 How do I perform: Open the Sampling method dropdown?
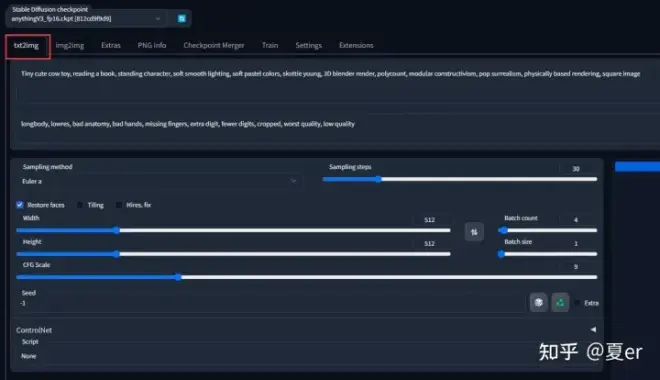pos(159,181)
